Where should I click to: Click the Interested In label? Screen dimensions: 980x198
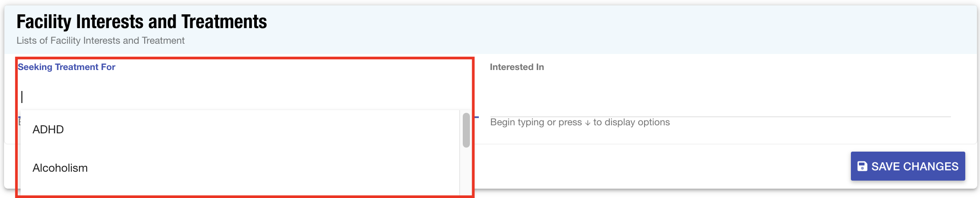pyautogui.click(x=517, y=67)
